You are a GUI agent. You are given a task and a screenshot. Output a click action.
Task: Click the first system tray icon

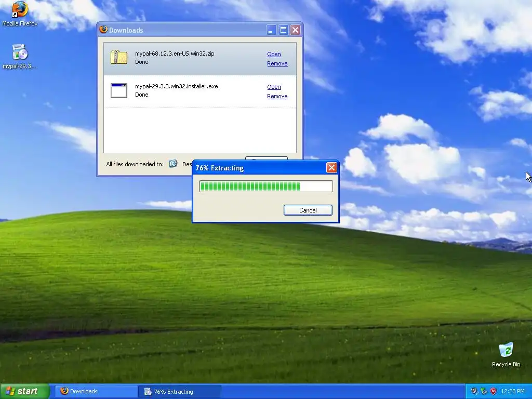474,391
